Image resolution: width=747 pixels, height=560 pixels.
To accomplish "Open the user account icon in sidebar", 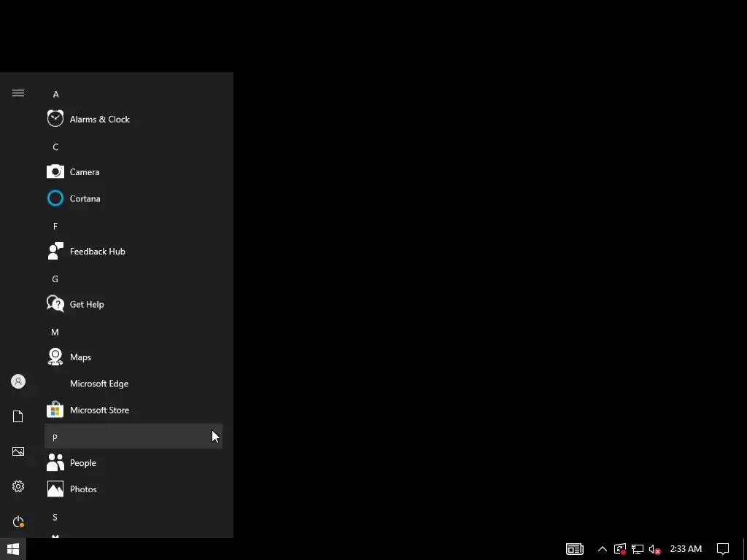I will click(18, 381).
